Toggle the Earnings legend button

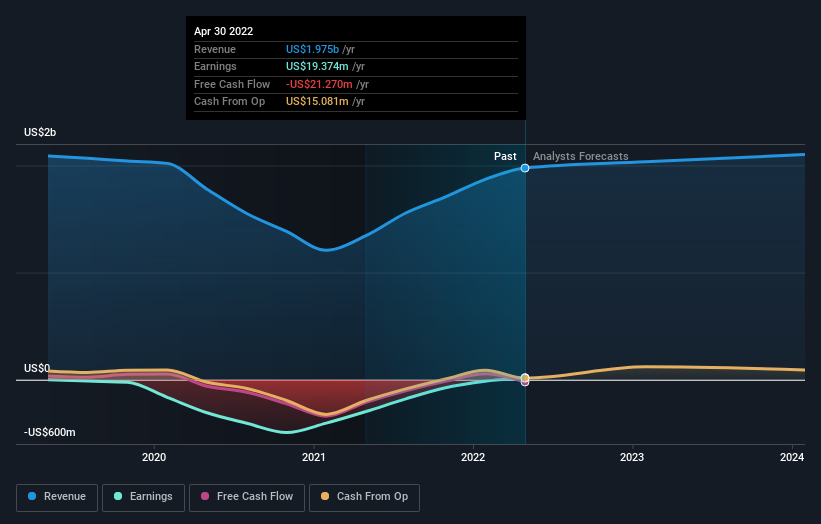point(143,497)
